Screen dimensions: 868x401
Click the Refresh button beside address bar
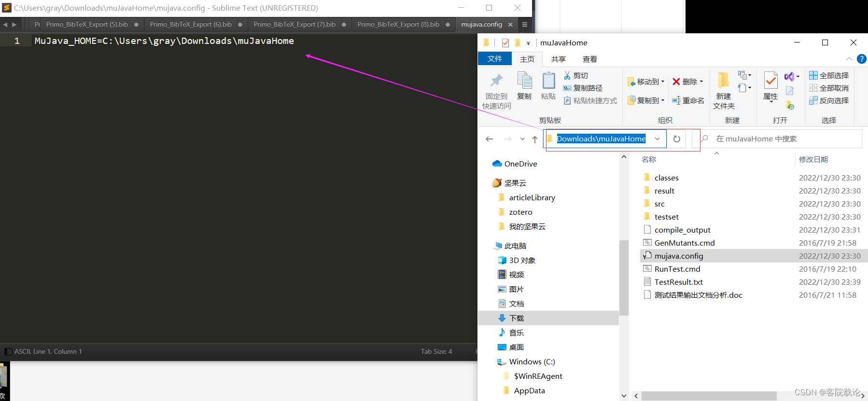(x=677, y=139)
